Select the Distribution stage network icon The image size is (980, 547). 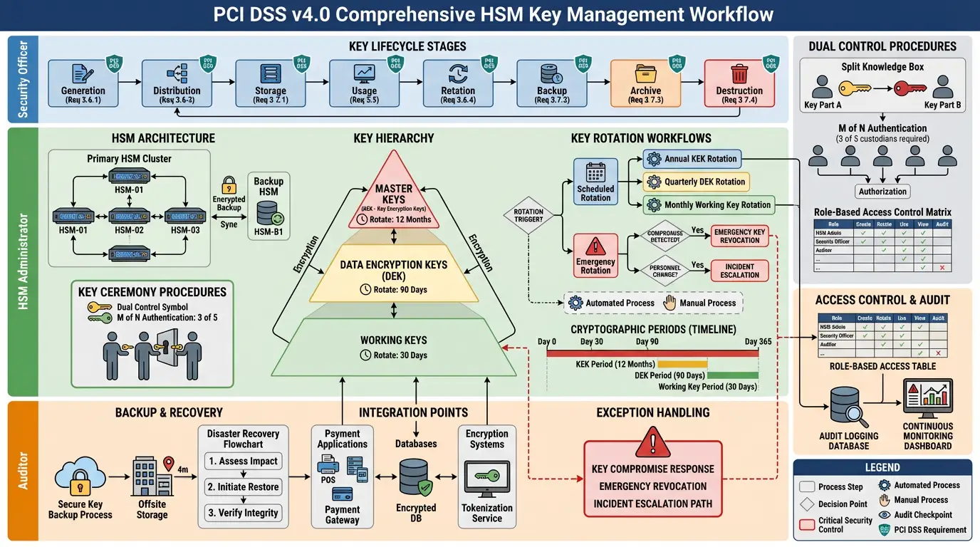point(177,73)
